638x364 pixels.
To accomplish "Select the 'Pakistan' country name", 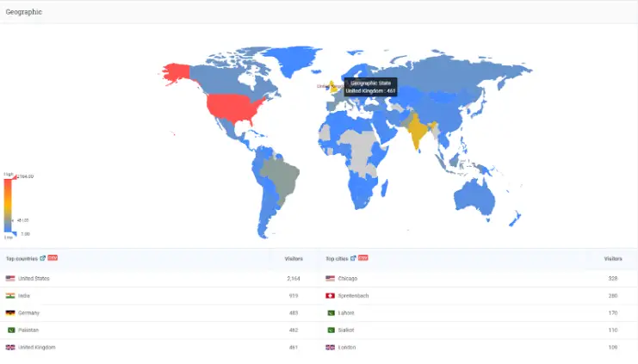I will click(x=28, y=330).
